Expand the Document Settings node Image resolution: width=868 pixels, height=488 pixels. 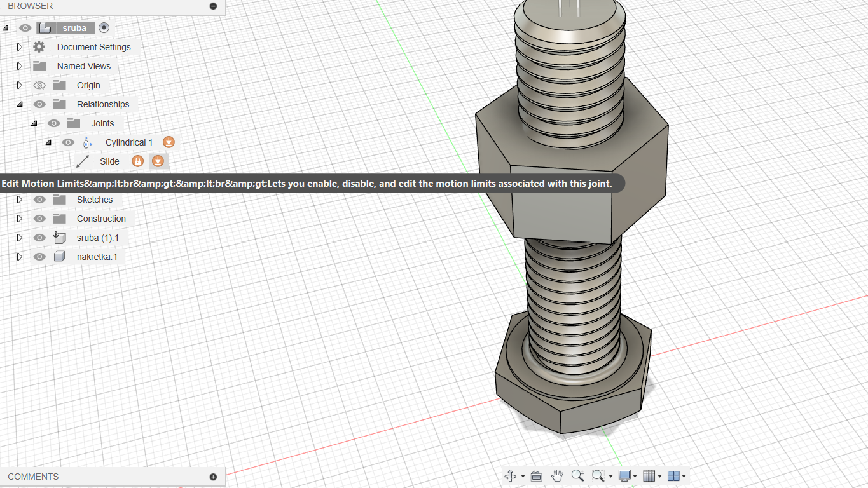19,47
